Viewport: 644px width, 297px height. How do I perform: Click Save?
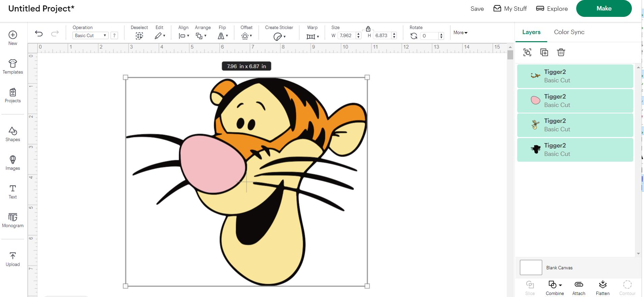477,9
